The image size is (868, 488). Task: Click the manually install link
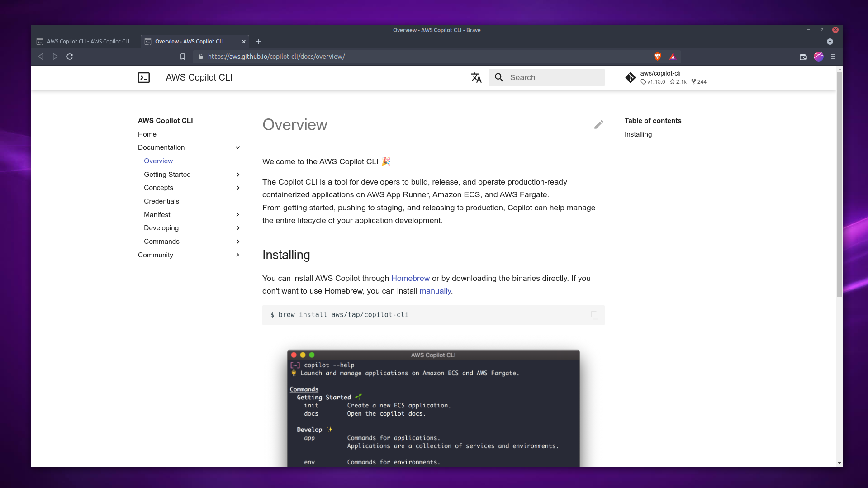435,291
